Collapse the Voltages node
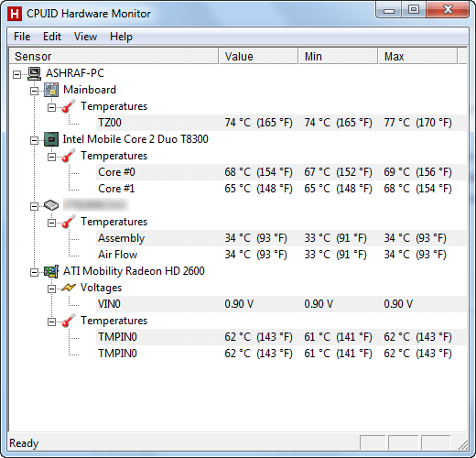 pyautogui.click(x=52, y=289)
